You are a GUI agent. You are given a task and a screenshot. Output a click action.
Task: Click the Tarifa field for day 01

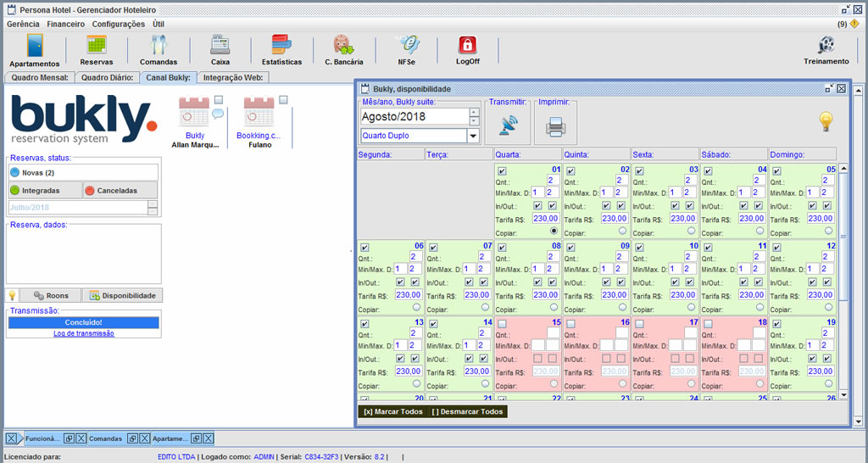click(x=546, y=219)
